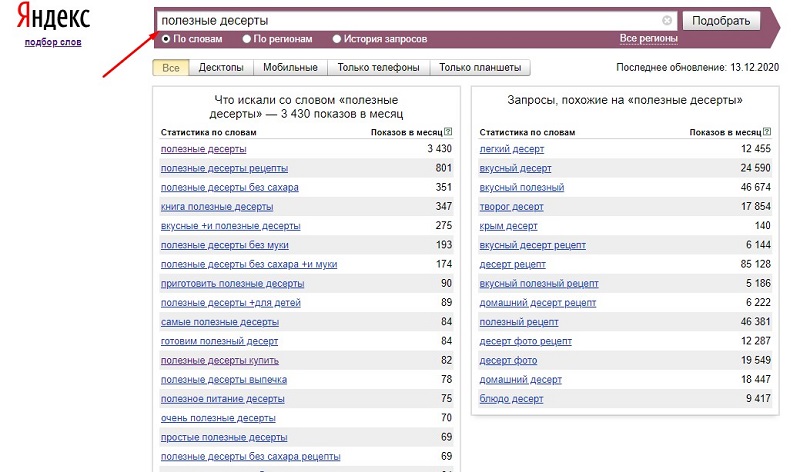800x472 pixels.
Task: Click the left Статистика по словам header
Action: coord(209,132)
